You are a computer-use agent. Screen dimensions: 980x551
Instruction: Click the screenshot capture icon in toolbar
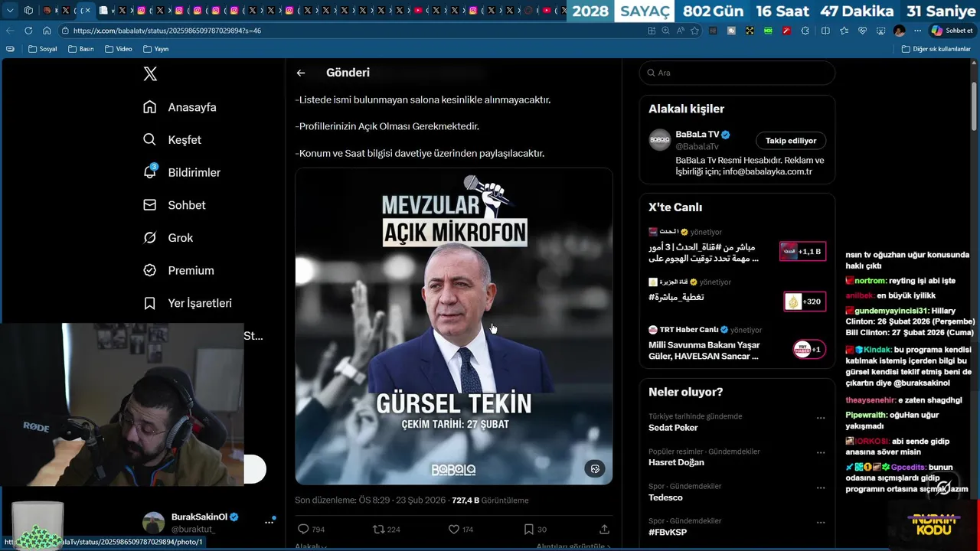click(x=880, y=31)
